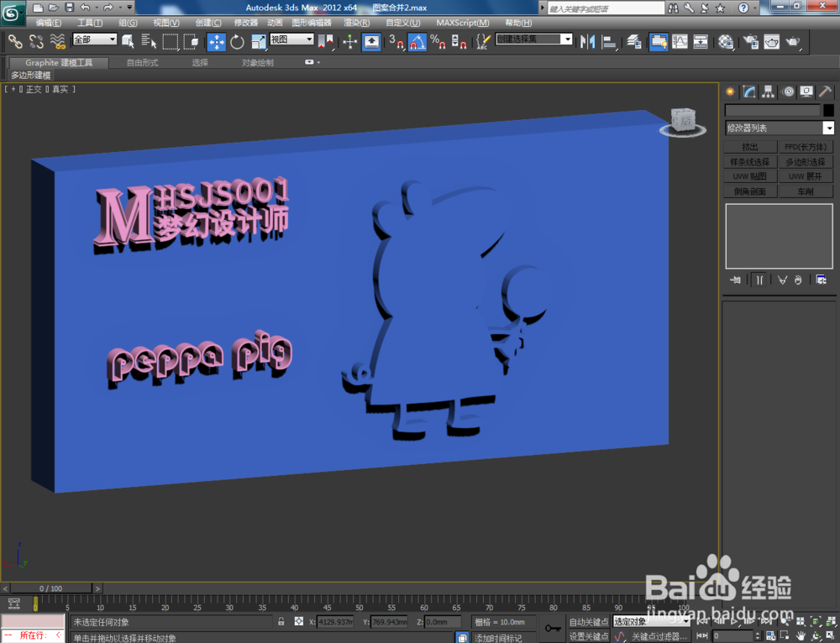
Task: Open the 编辑(E) menu
Action: coord(48,23)
